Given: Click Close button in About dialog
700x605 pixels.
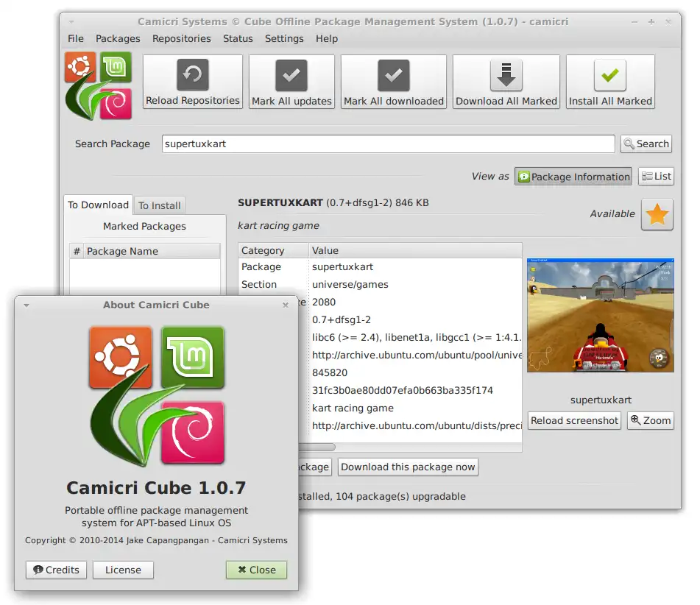Looking at the screenshot, I should [256, 570].
